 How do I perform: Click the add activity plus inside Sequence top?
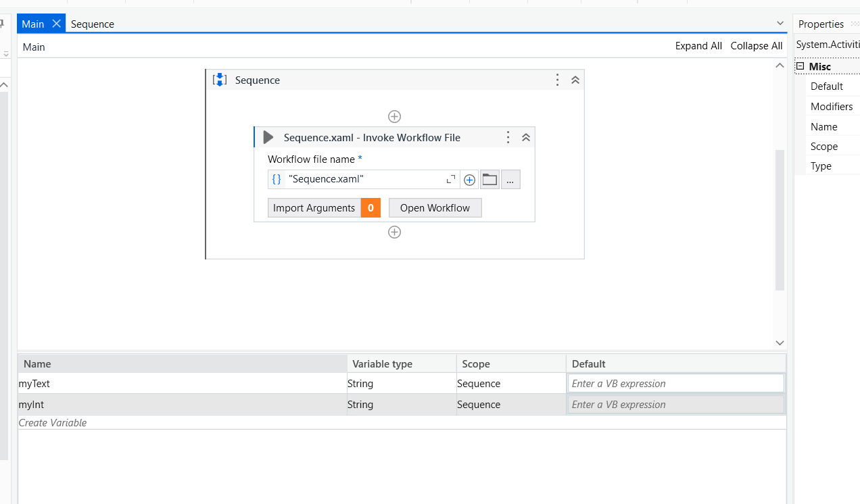tap(394, 116)
